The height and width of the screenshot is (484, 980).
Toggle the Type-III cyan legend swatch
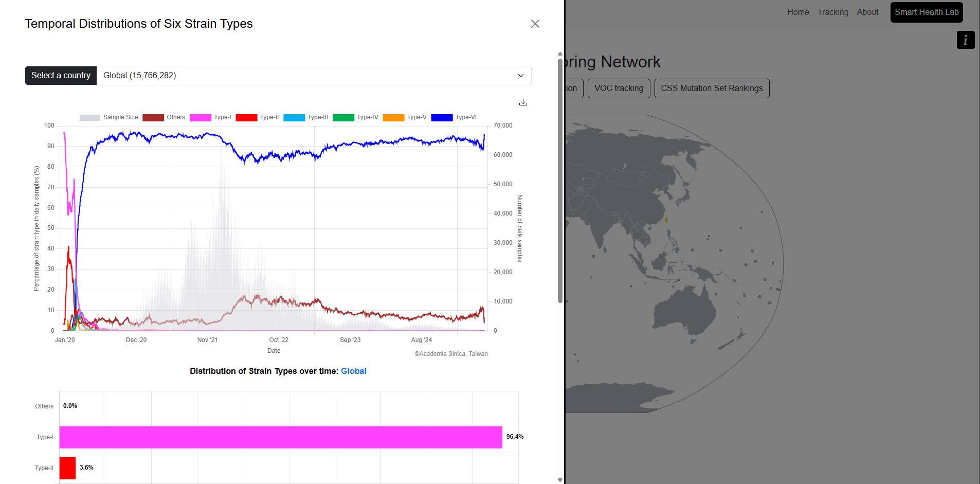(x=294, y=118)
